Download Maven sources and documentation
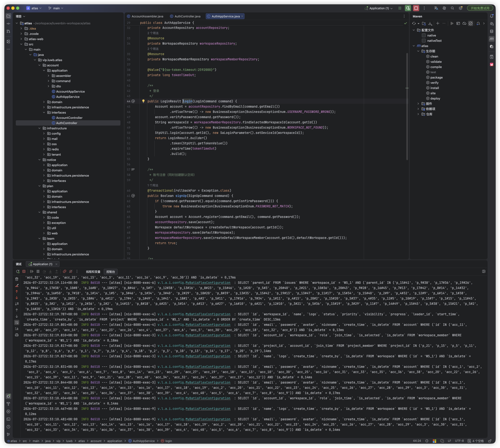Image resolution: width=500 pixels, height=448 pixels. 430,23
